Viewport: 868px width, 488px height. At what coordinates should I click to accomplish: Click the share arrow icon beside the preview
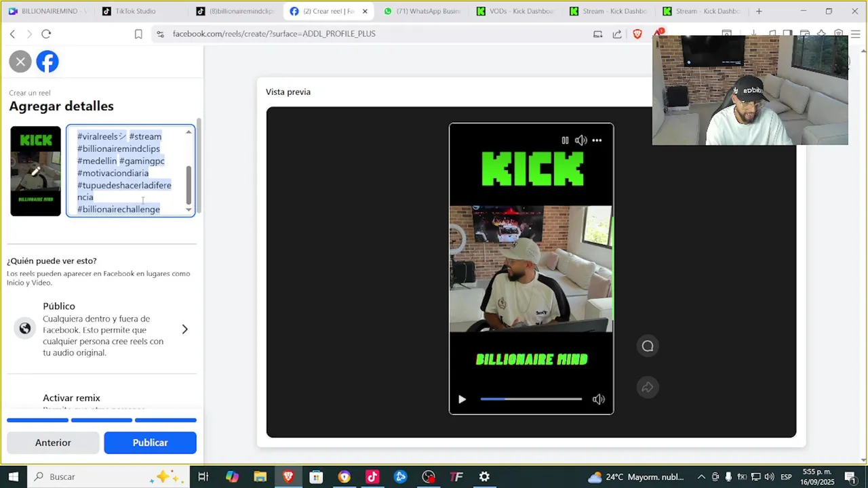point(648,388)
